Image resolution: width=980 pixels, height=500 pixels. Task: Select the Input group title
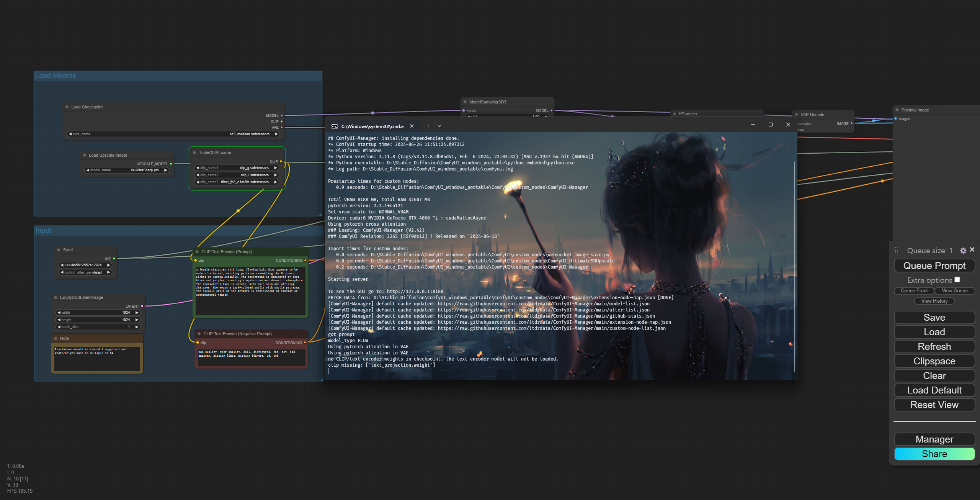coord(43,230)
